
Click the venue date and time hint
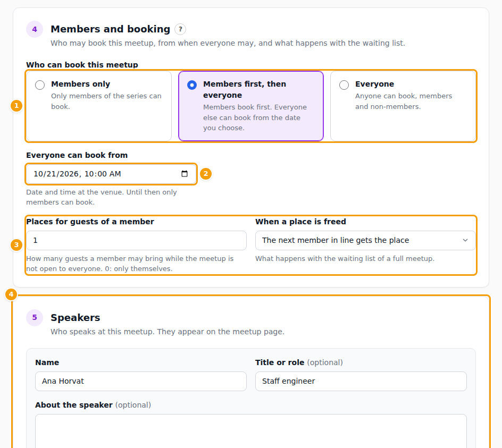tap(102, 197)
